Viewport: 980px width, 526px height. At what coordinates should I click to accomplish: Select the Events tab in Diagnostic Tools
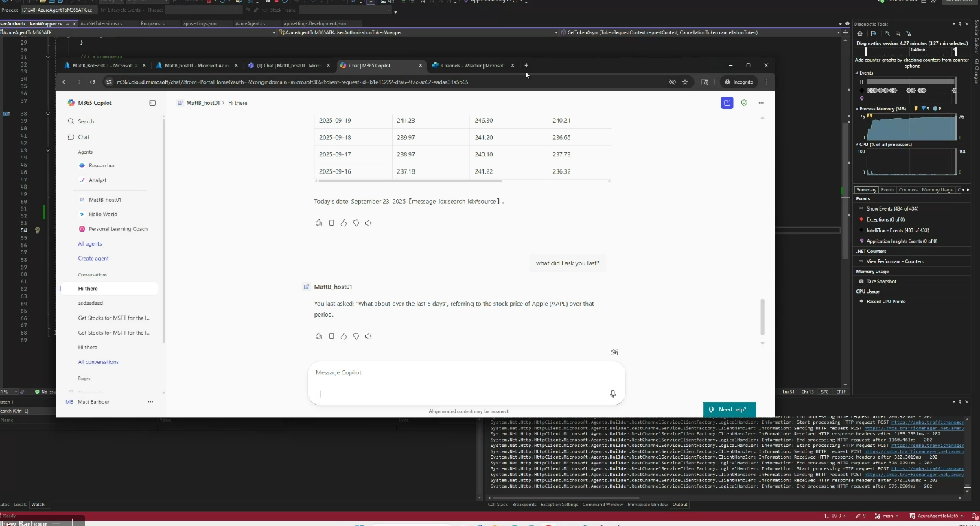887,190
